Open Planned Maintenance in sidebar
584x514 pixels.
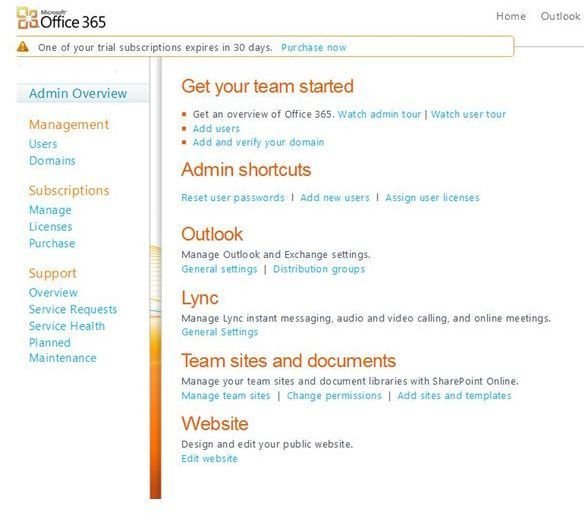point(63,350)
